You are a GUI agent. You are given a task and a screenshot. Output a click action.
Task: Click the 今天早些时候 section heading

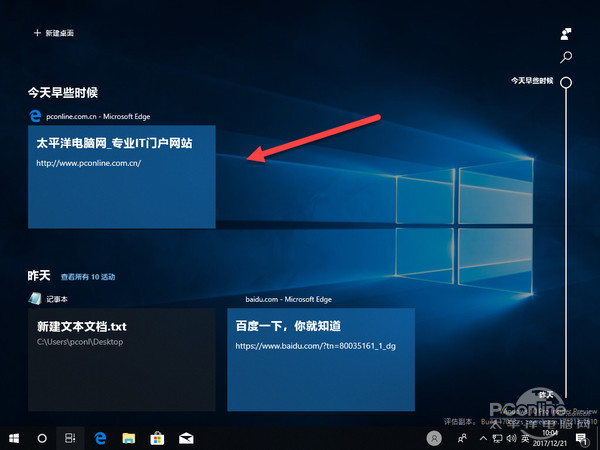[x=63, y=93]
